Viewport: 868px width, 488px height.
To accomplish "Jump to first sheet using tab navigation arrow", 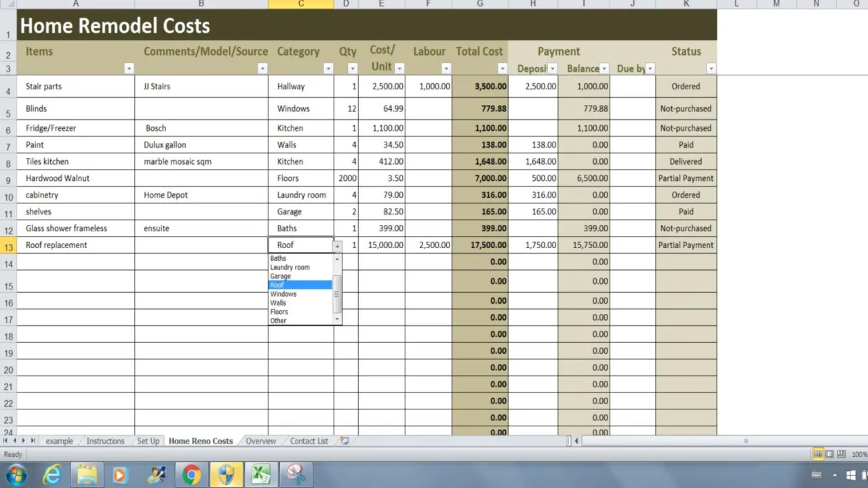I will pyautogui.click(x=6, y=441).
